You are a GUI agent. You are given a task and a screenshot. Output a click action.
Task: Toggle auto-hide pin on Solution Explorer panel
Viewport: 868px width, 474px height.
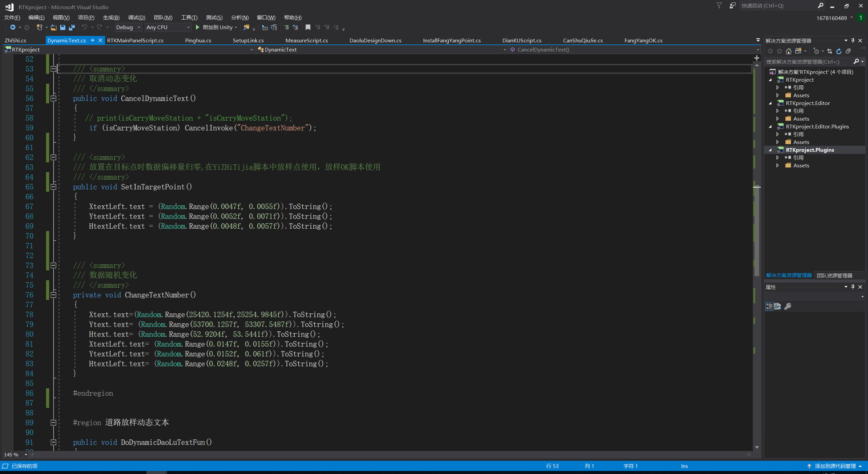tap(853, 41)
